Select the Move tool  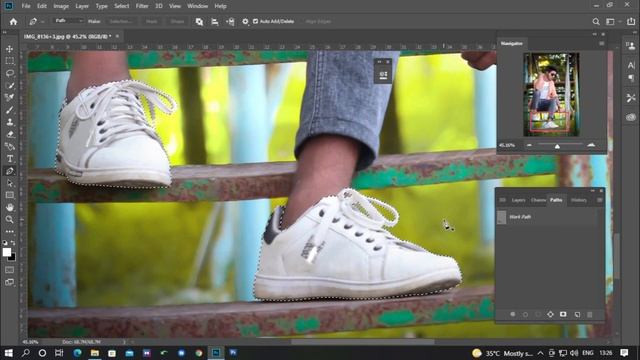10,49
